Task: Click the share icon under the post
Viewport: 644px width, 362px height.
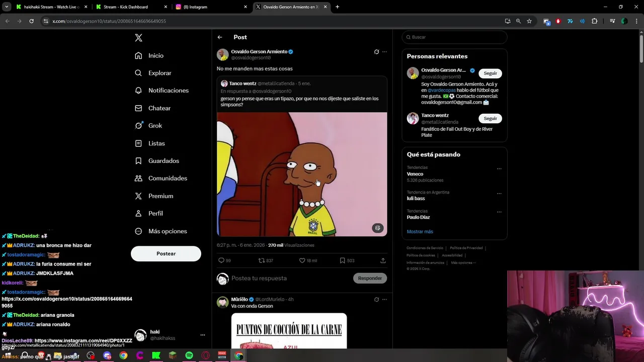Action: (383, 260)
